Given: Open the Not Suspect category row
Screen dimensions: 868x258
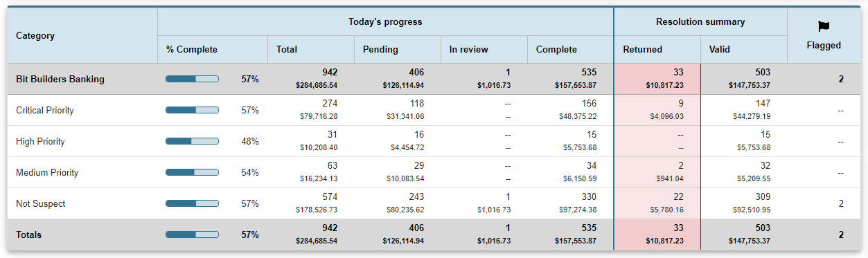Looking at the screenshot, I should (x=434, y=203).
